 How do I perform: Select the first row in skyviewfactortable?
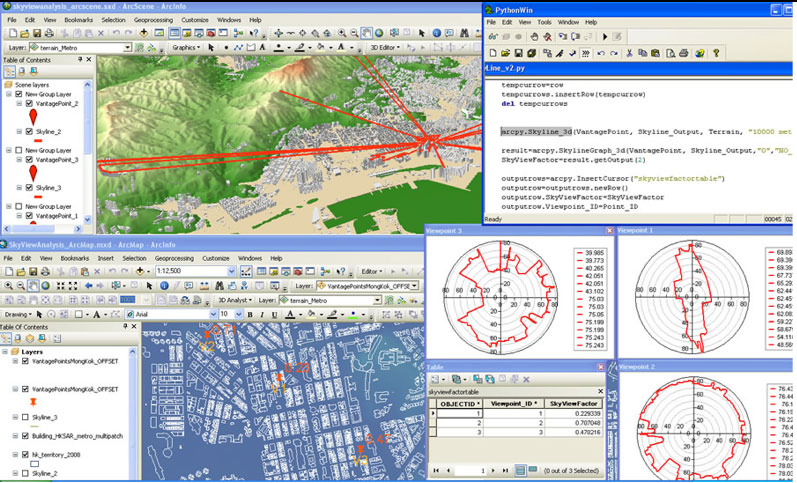point(434,415)
